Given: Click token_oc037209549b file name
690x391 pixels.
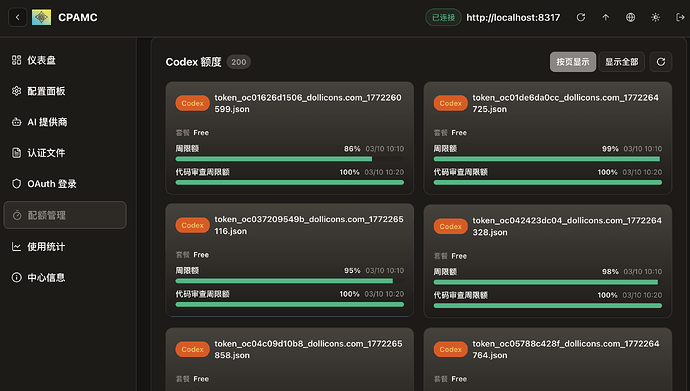Looking at the screenshot, I should point(309,225).
